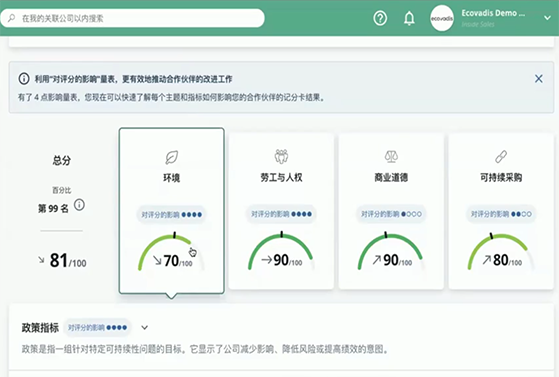The height and width of the screenshot is (377, 559).
Task: Click the info icon in the banner
Action: pyautogui.click(x=24, y=78)
